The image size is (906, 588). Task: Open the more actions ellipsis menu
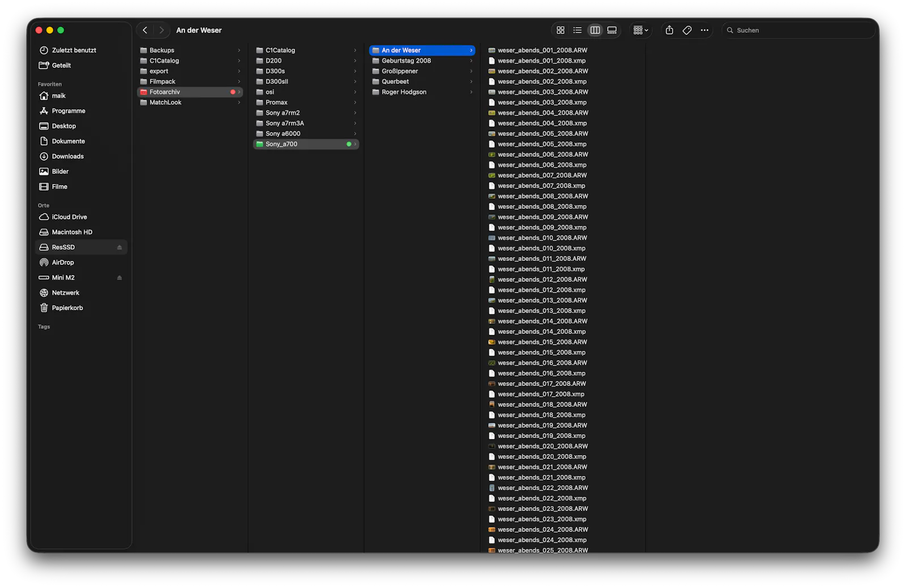[x=704, y=31]
